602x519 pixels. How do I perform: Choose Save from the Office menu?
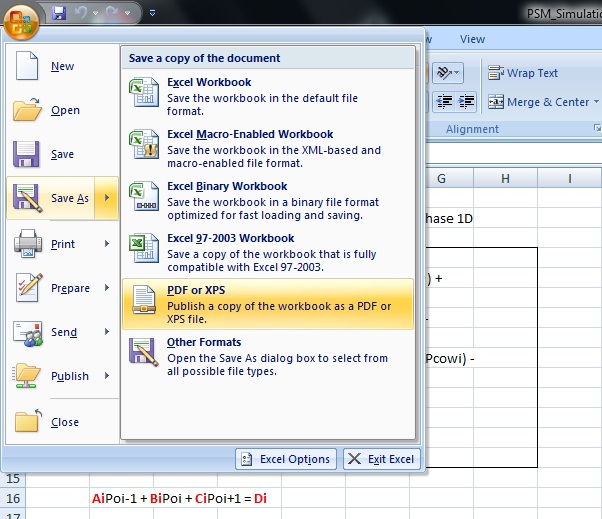62,154
